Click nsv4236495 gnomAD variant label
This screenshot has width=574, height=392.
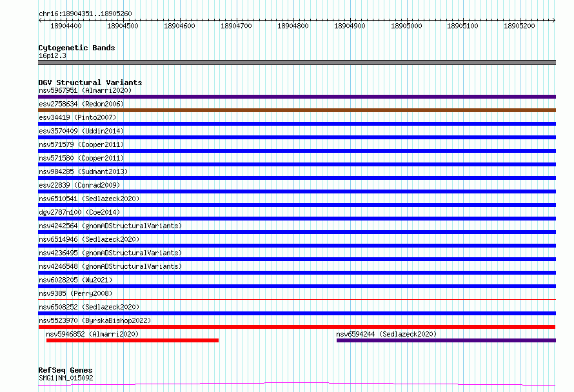110,253
